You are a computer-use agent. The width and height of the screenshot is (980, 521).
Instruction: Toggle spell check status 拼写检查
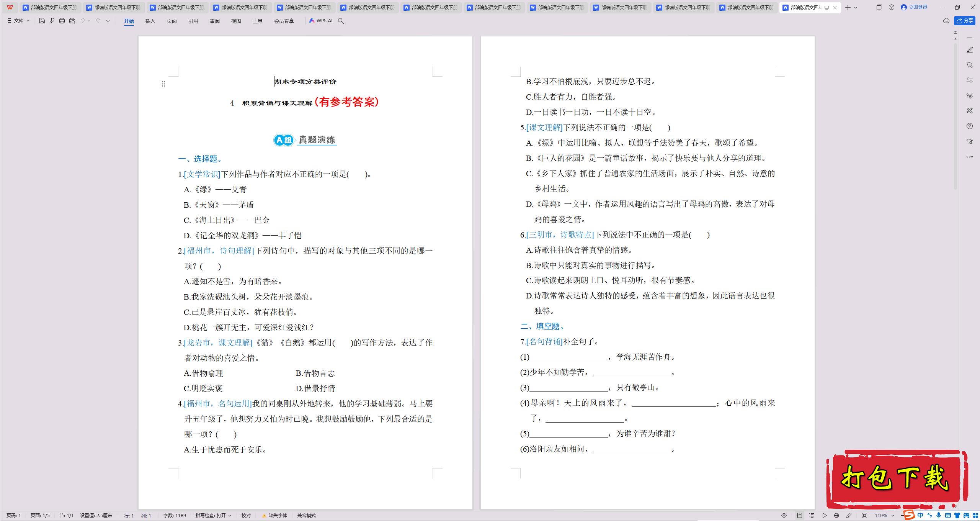[x=213, y=516]
